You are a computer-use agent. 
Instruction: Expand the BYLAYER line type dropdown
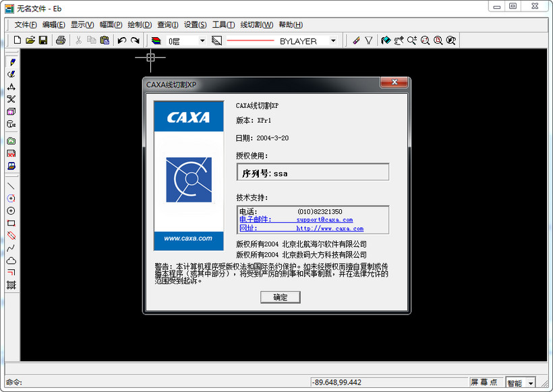pyautogui.click(x=333, y=41)
